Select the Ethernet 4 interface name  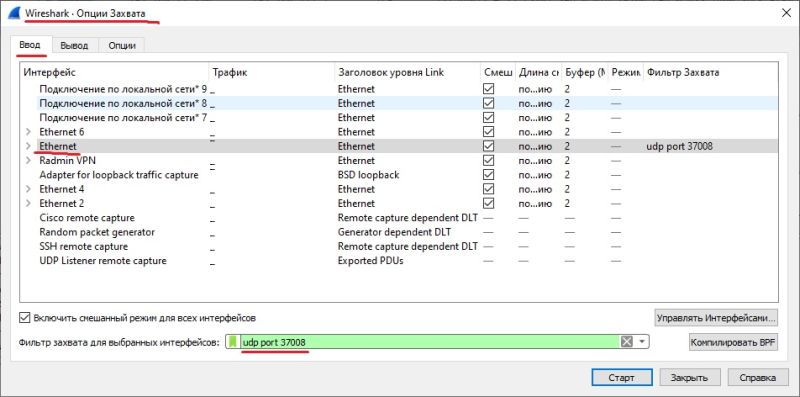62,189
